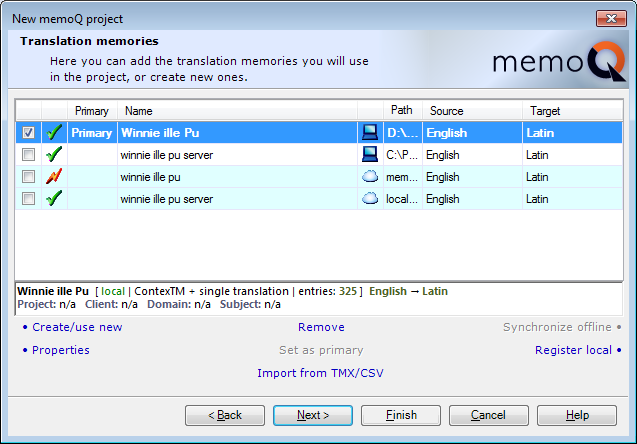
Task: Close the New memoQ project window
Action: click(x=611, y=18)
